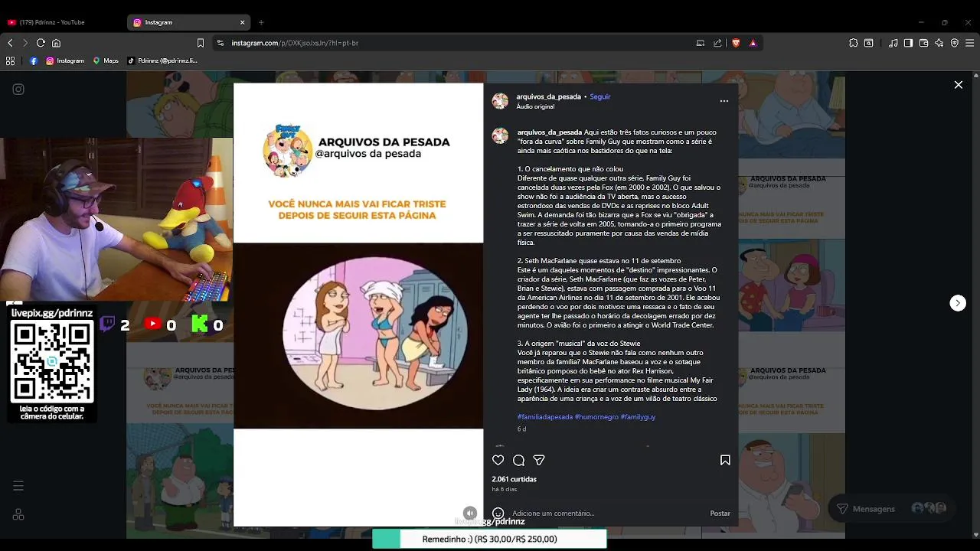Open the Brave VPN shield icon
Screen dimensions: 980x551
click(x=954, y=43)
